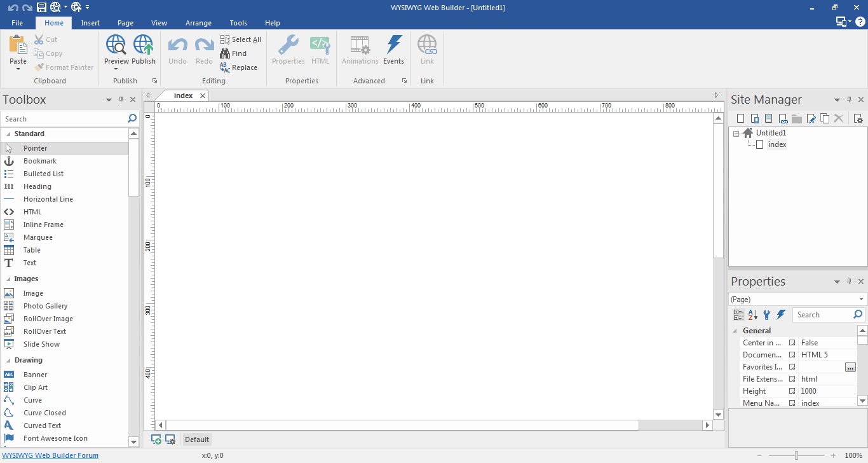The image size is (868, 463).
Task: Clone the selected page in Site Manager
Action: tap(825, 118)
